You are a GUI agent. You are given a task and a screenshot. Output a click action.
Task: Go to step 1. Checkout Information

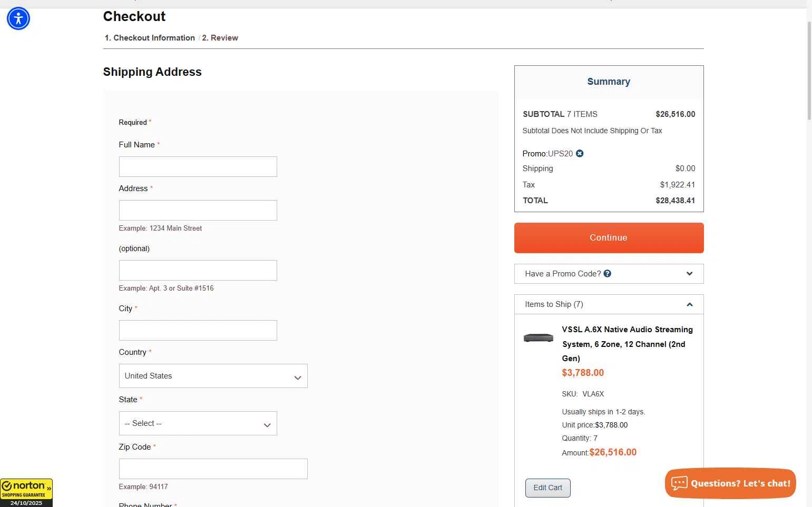click(x=150, y=38)
